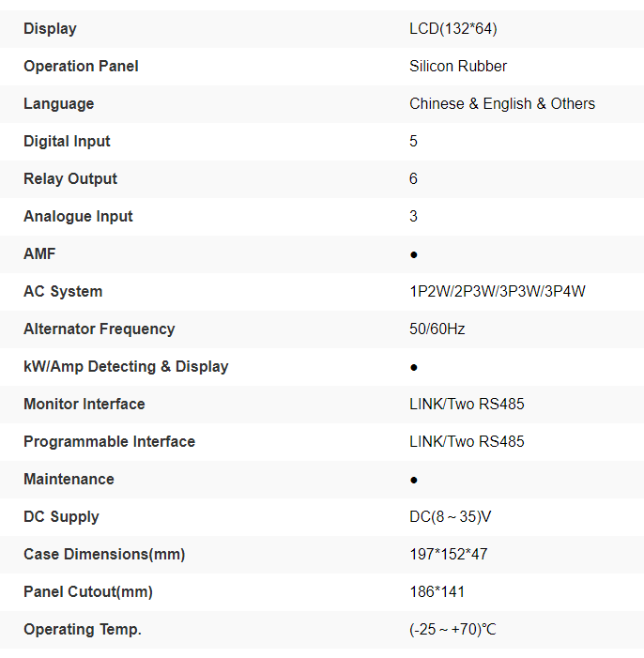
Task: Select the Display row label
Action: point(50,29)
